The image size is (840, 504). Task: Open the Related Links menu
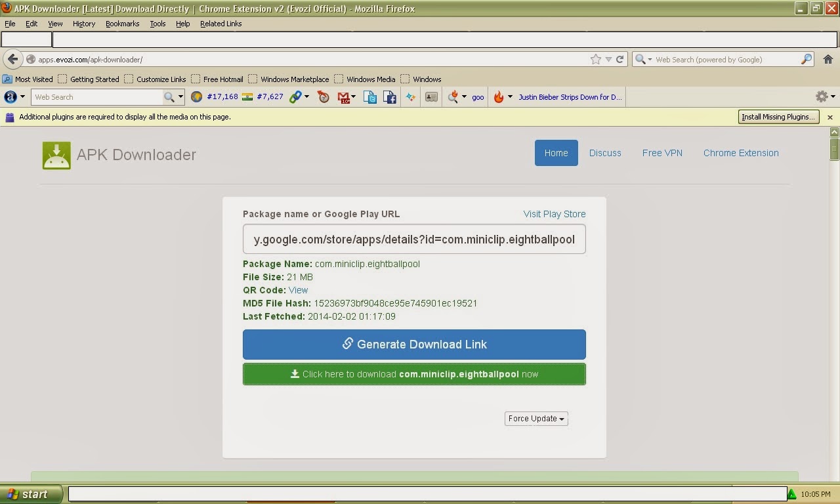tap(220, 24)
